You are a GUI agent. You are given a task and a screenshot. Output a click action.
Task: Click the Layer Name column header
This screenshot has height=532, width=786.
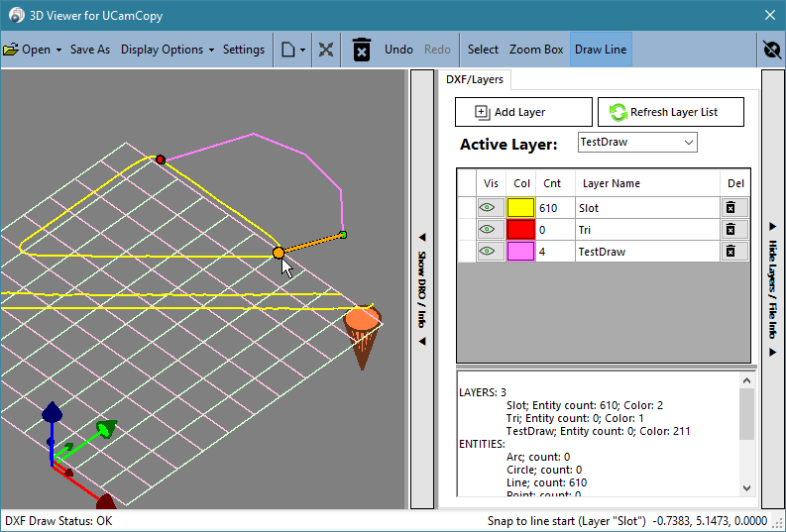[646, 183]
